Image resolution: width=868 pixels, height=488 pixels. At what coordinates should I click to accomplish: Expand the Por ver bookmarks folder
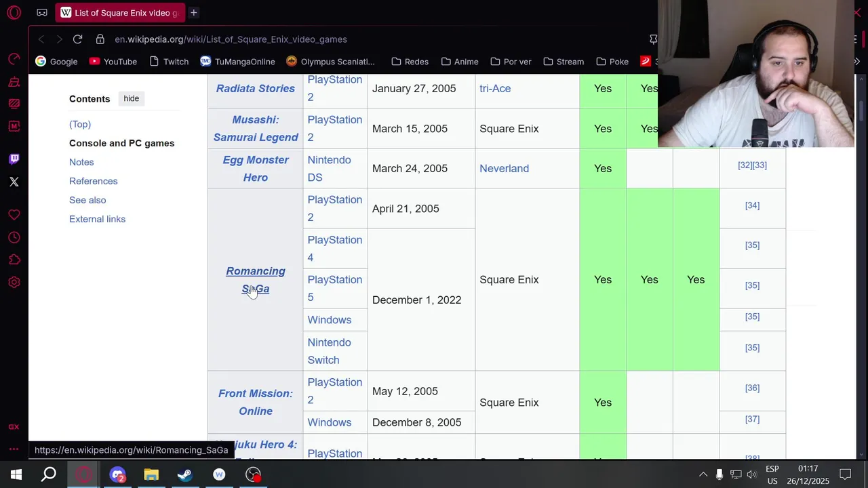(x=510, y=62)
